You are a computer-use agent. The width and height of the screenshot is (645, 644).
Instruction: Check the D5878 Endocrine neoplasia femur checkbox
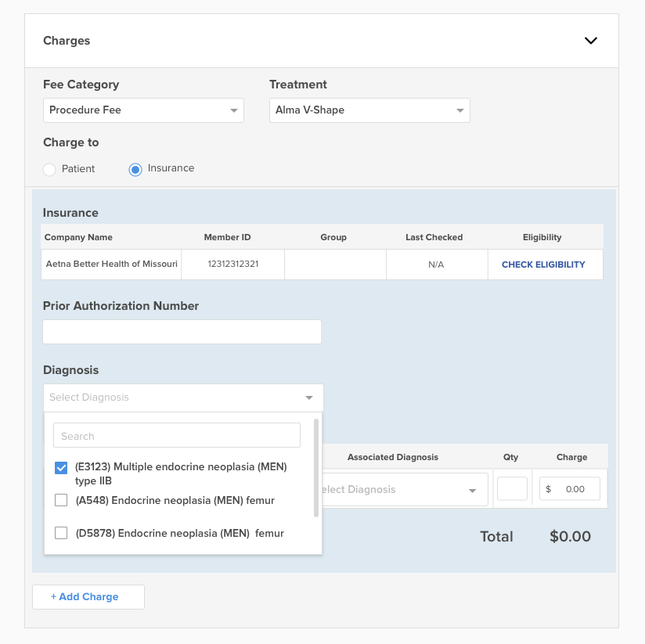point(61,533)
